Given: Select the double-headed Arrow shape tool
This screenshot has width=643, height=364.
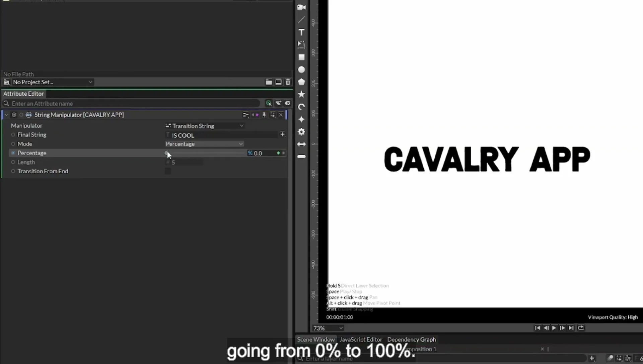Looking at the screenshot, I should pyautogui.click(x=301, y=144).
